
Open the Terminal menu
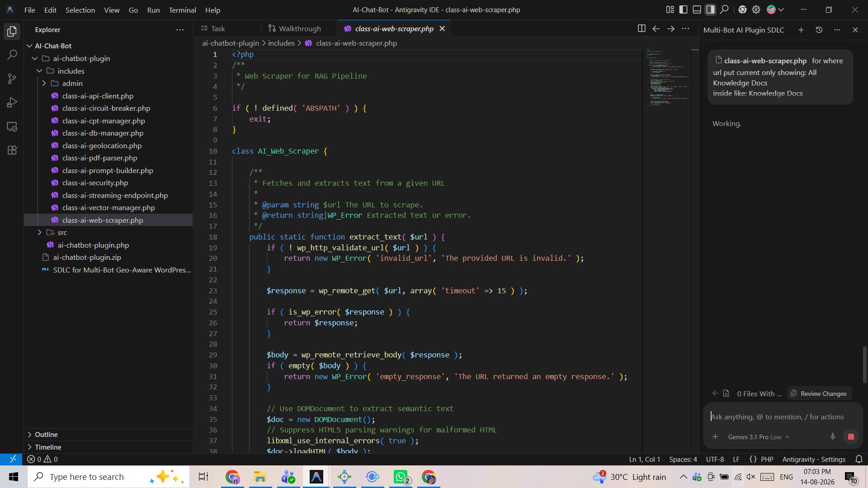click(x=182, y=9)
